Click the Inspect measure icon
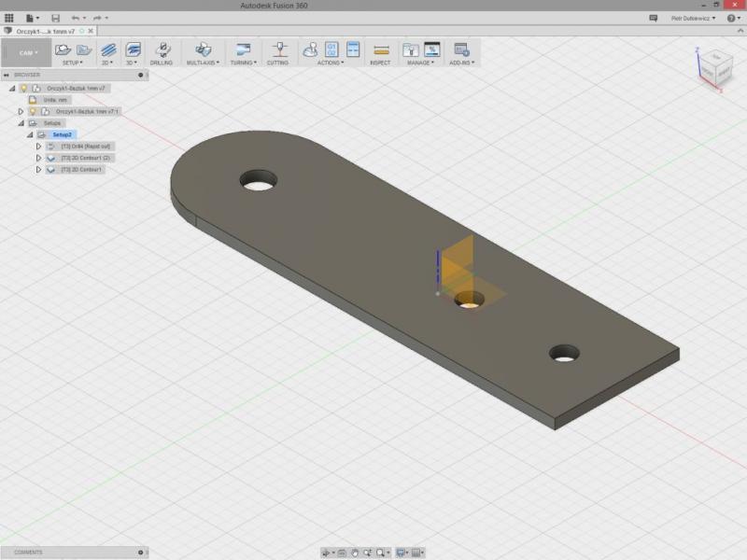Image resolution: width=747 pixels, height=560 pixels. coord(380,49)
